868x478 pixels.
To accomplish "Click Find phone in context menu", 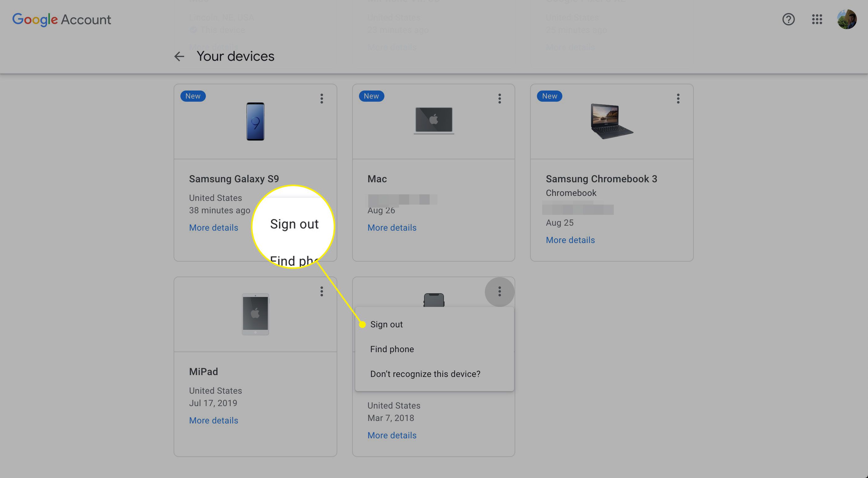I will coord(391,349).
